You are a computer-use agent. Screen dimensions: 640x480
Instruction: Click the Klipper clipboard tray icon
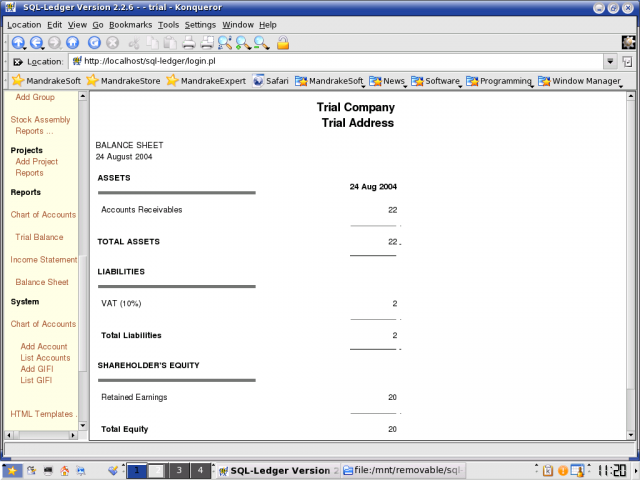click(548, 471)
